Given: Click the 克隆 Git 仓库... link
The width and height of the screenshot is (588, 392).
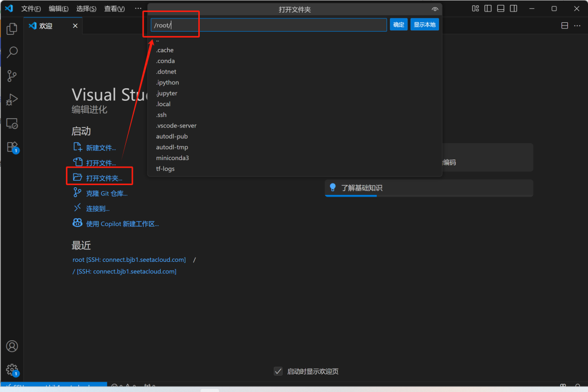Looking at the screenshot, I should click(107, 194).
